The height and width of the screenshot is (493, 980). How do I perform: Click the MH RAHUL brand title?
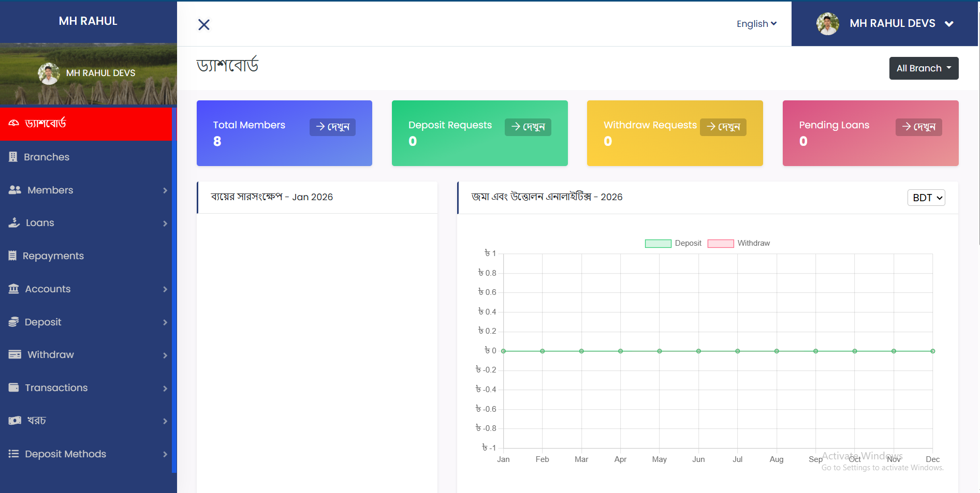(88, 21)
